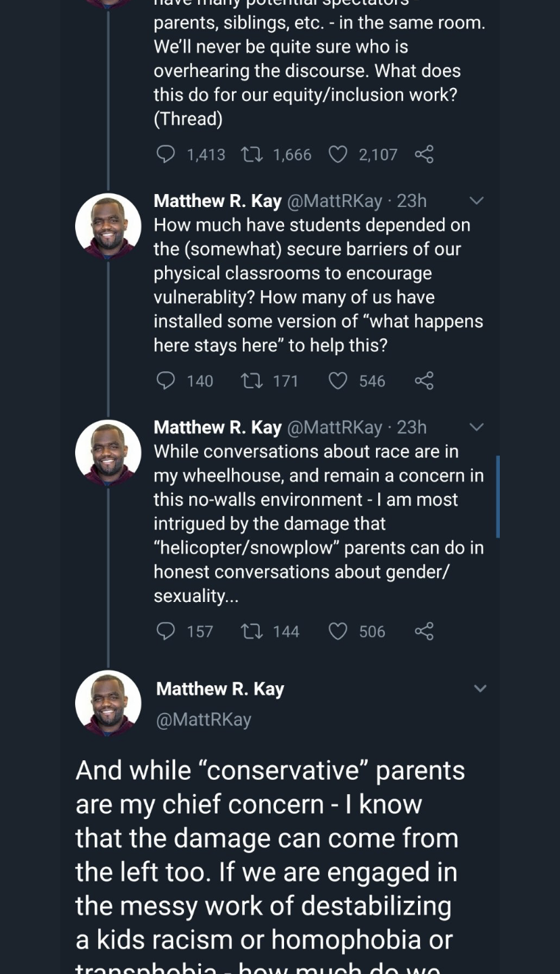Image resolution: width=560 pixels, height=974 pixels.
Task: Share the helicopter/snowplow parents tweet
Action: [424, 631]
